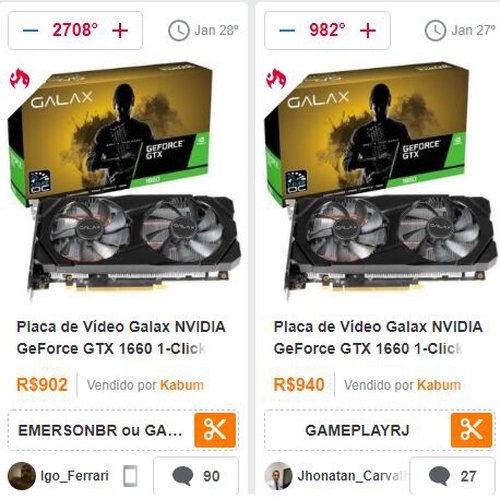Screen dimensions: 500x499
Task: Vote down the 2708° deal with minus
Action: coord(30,31)
